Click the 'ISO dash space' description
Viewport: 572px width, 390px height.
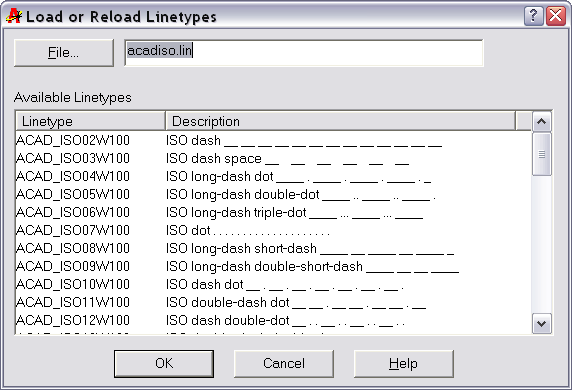pos(287,159)
